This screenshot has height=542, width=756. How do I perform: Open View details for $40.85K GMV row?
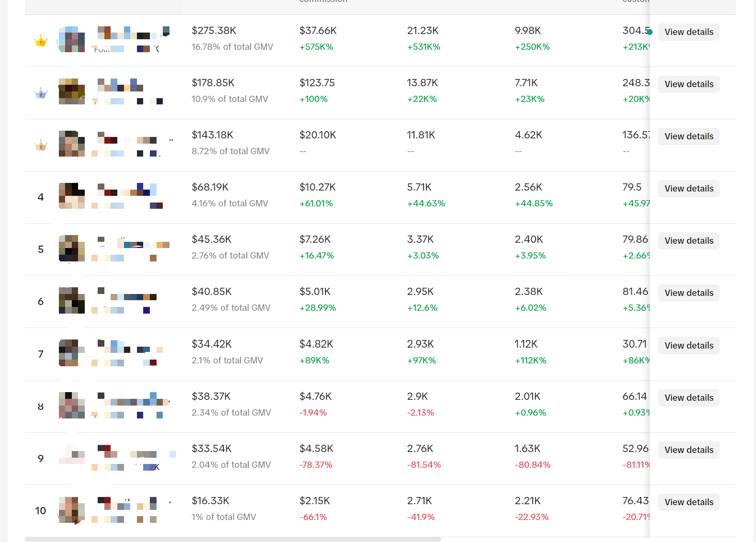[688, 293]
